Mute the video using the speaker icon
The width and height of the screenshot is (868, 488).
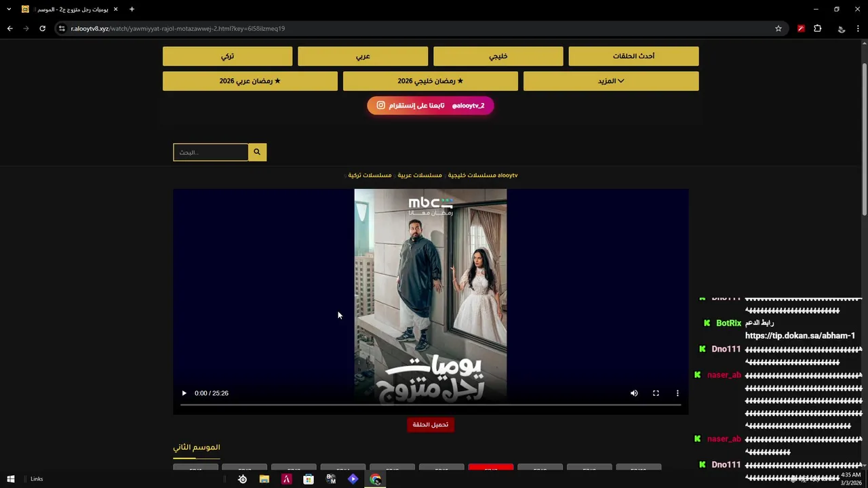(x=634, y=393)
